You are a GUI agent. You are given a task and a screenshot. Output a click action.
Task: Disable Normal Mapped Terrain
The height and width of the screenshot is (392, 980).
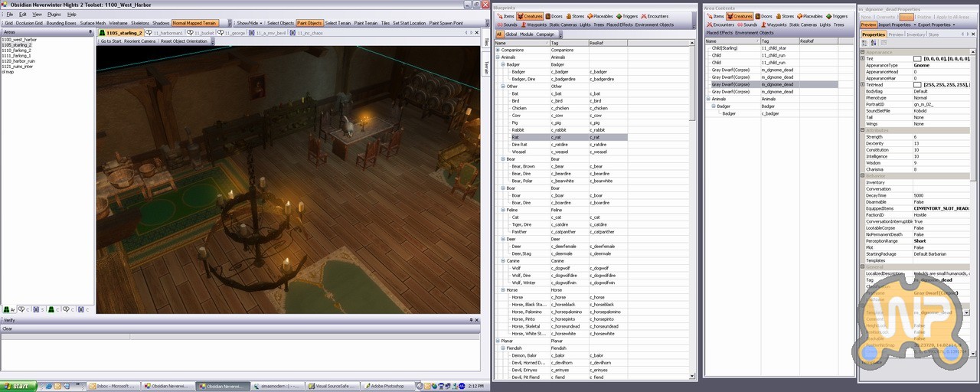194,23
